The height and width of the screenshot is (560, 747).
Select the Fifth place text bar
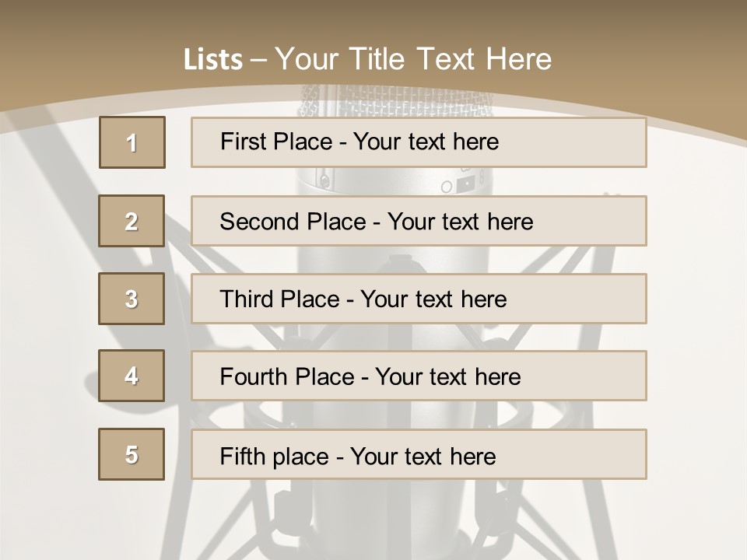(x=419, y=454)
